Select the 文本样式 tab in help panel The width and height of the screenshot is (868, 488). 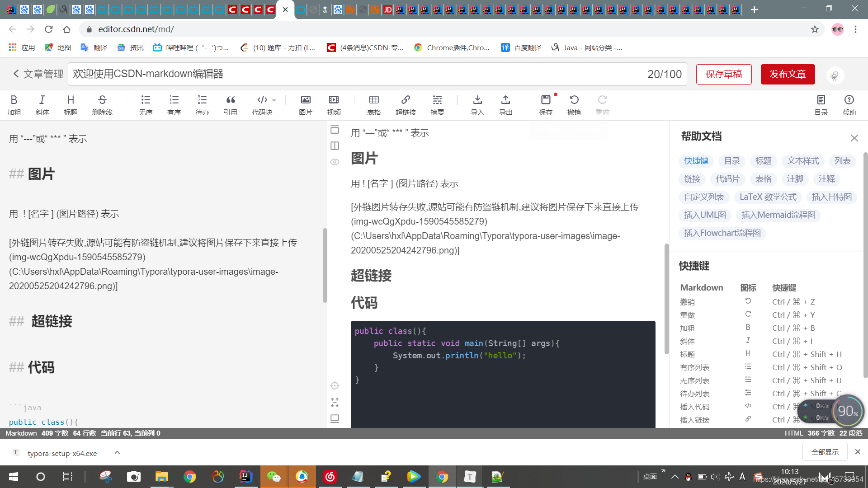coord(803,160)
